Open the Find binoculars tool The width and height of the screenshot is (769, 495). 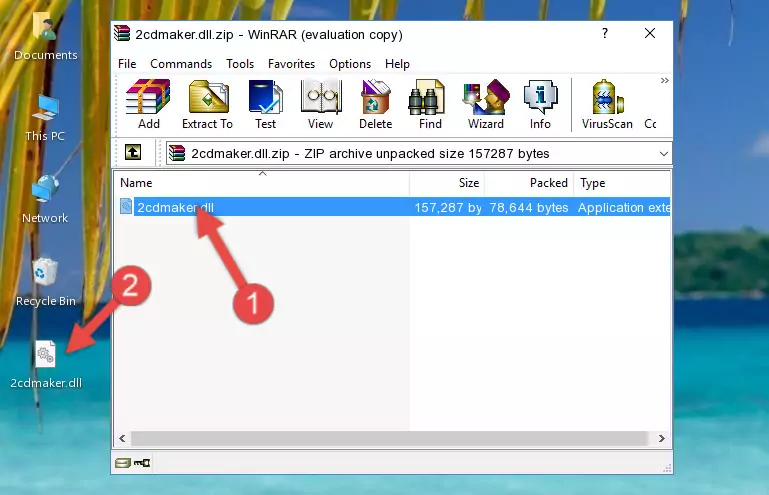(430, 104)
